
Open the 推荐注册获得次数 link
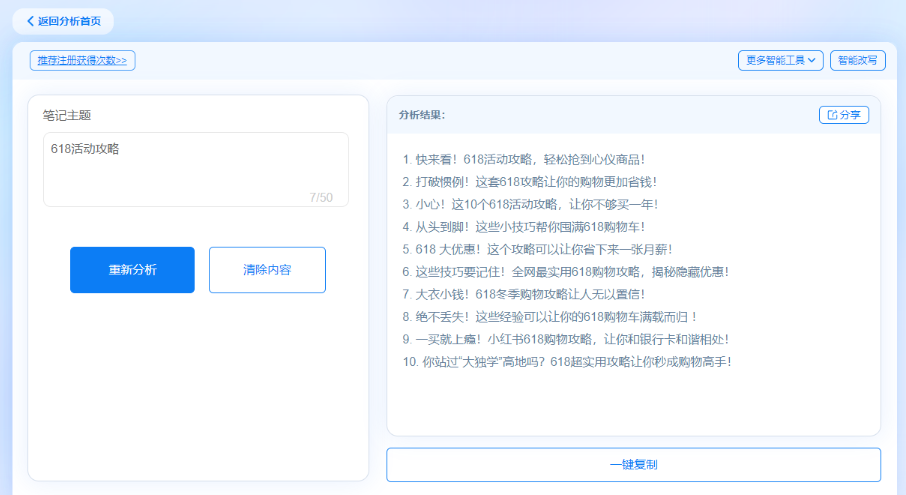tap(82, 60)
